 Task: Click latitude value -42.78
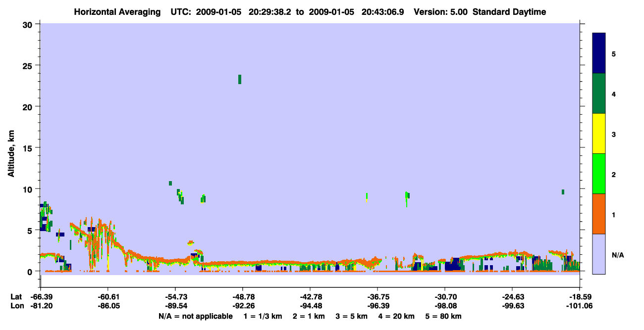point(310,297)
